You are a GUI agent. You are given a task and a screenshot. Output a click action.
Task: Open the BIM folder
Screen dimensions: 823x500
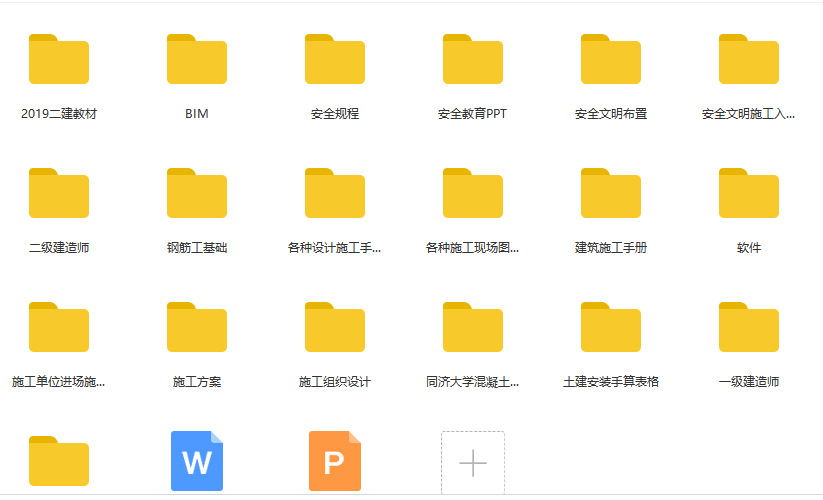coord(197,60)
